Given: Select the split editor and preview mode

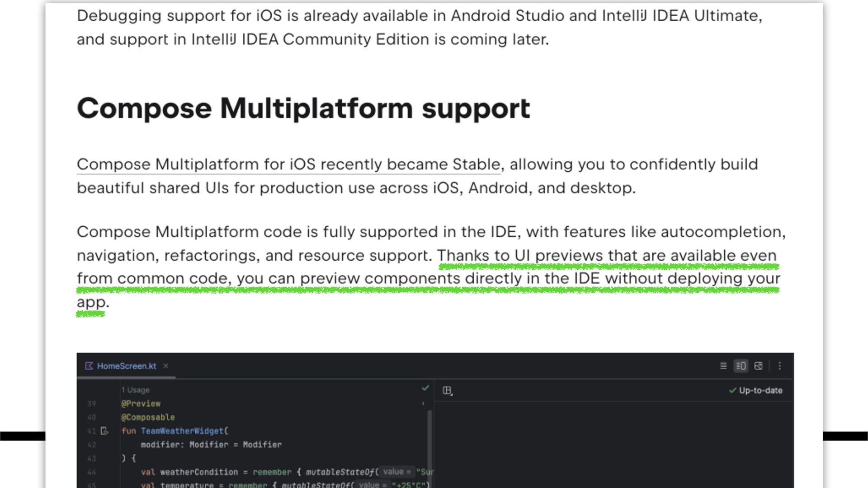Looking at the screenshot, I should (x=741, y=366).
